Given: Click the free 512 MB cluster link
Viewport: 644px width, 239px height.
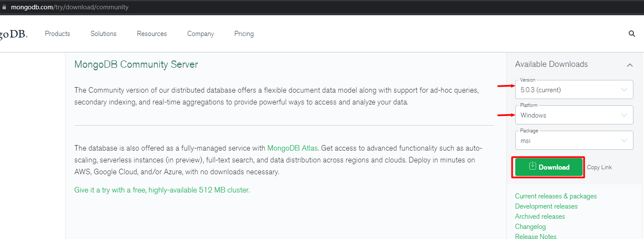Looking at the screenshot, I should (162, 190).
